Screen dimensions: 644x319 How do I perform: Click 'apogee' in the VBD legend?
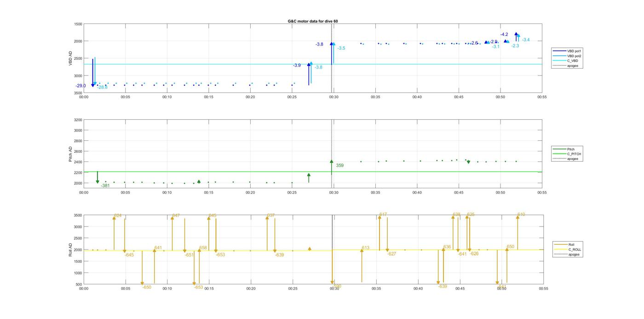[x=566, y=65]
